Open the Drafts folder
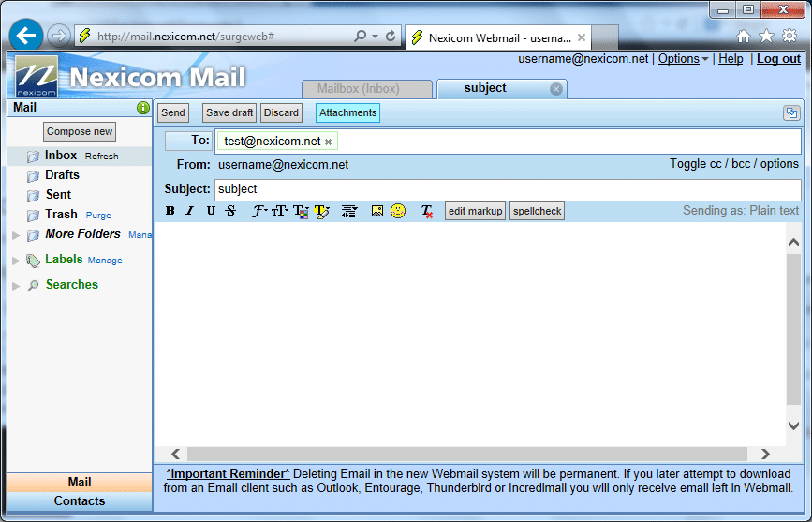This screenshot has height=522, width=812. (62, 175)
